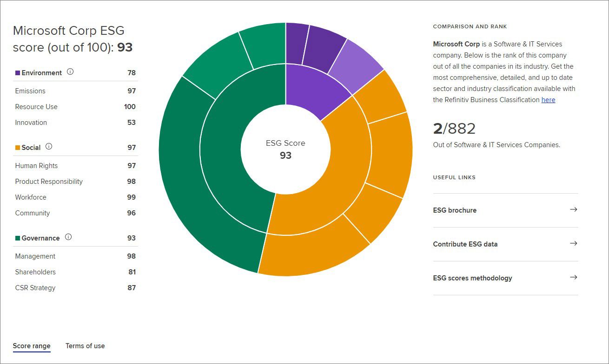Image resolution: width=609 pixels, height=364 pixels.
Task: Click the green Governance legend square
Action: click(18, 238)
